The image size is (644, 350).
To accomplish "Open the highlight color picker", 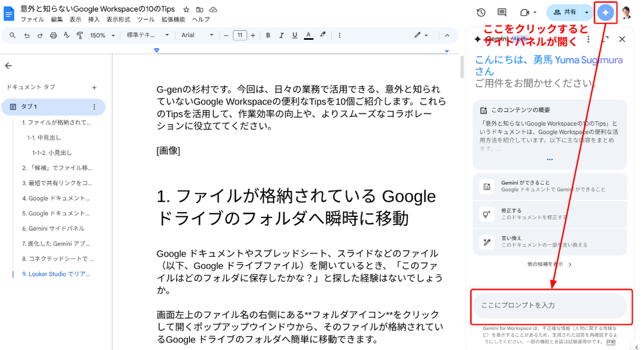I will coord(323,35).
